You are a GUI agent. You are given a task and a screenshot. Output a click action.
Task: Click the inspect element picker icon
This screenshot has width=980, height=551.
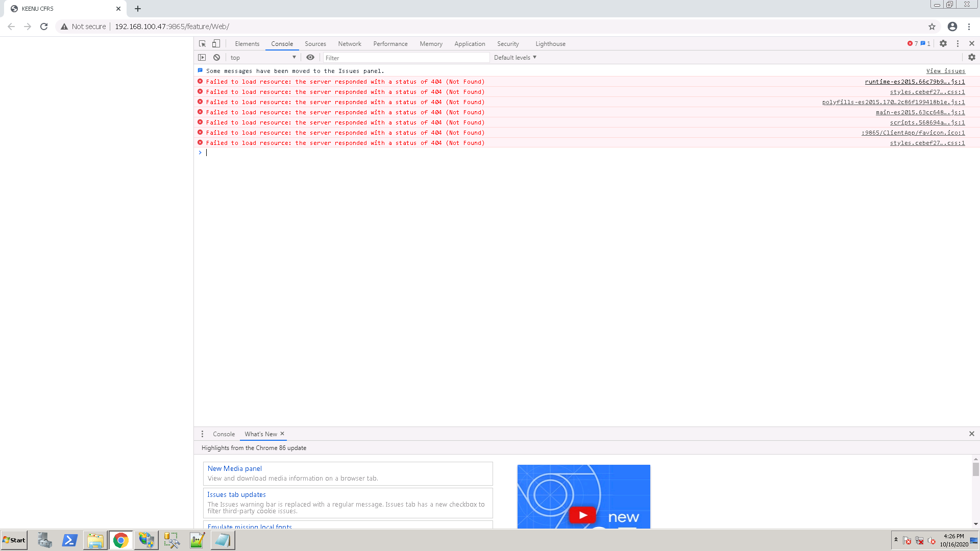tap(202, 44)
